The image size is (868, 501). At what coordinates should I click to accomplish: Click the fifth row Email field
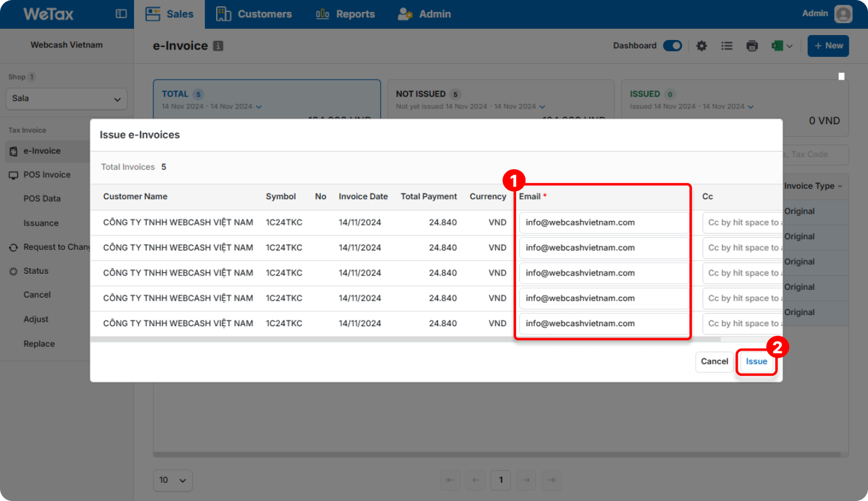coord(604,323)
